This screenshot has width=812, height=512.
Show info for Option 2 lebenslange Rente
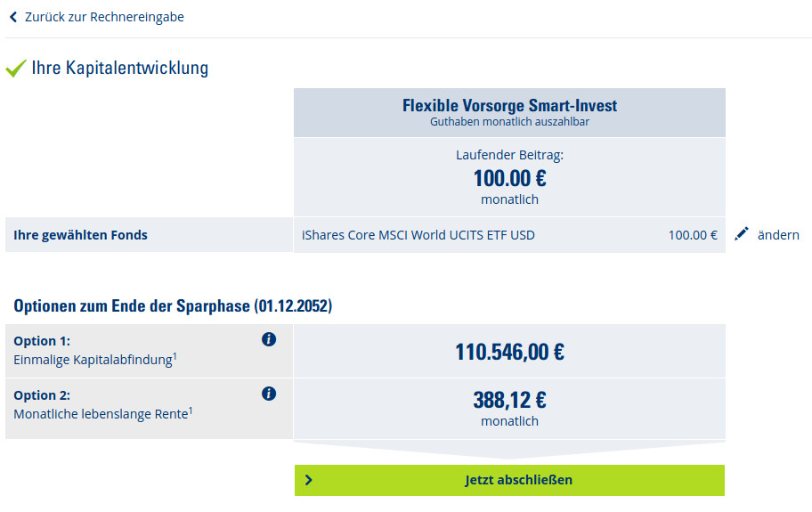coord(269,394)
